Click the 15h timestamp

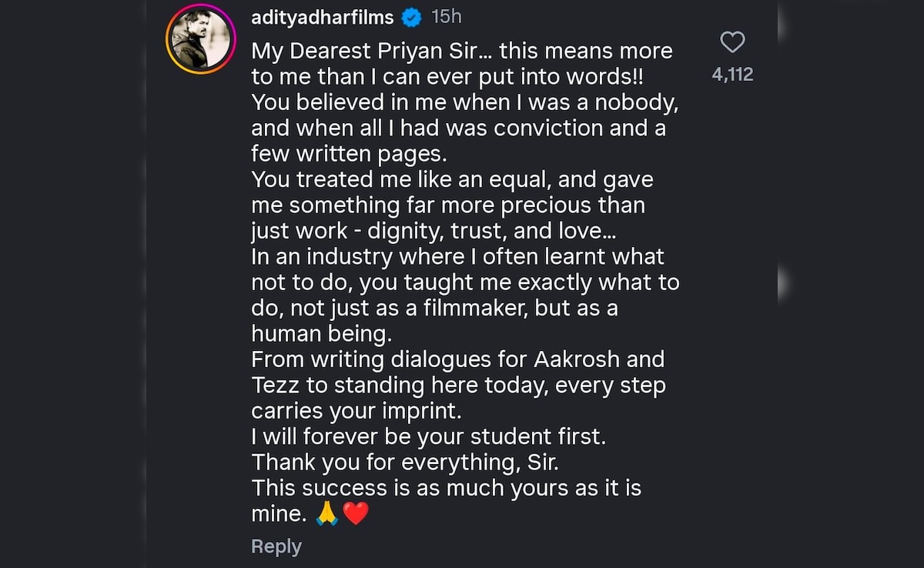pos(447,17)
